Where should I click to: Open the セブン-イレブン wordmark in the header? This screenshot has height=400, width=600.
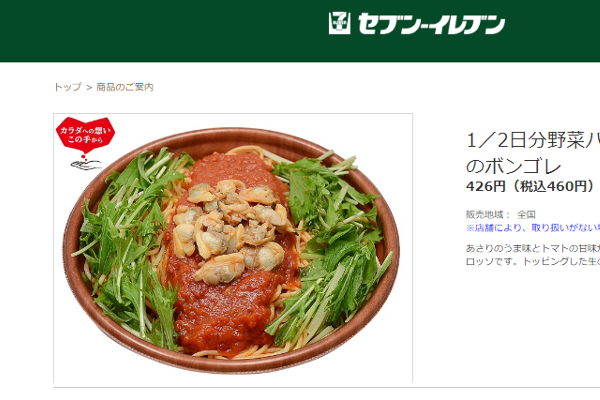click(x=431, y=24)
